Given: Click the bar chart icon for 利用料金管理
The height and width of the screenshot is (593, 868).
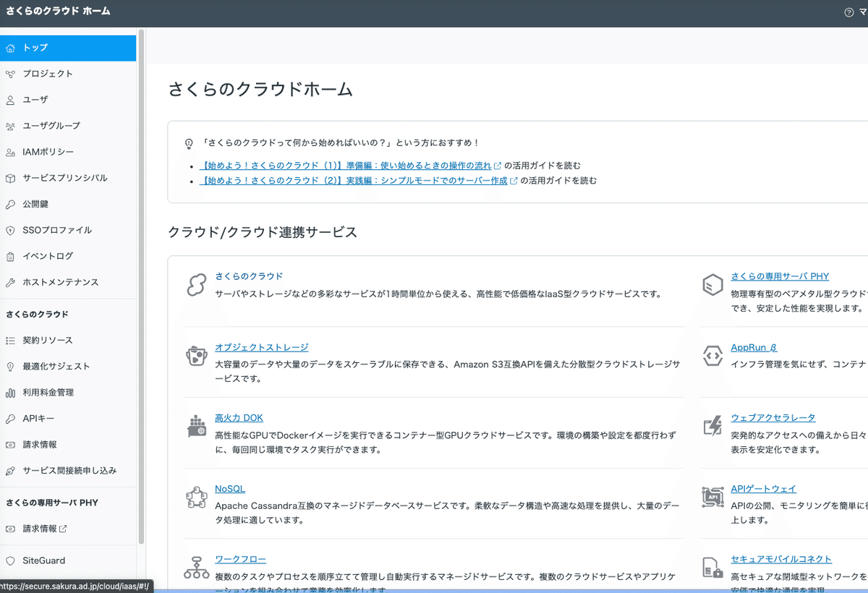Looking at the screenshot, I should (x=10, y=393).
